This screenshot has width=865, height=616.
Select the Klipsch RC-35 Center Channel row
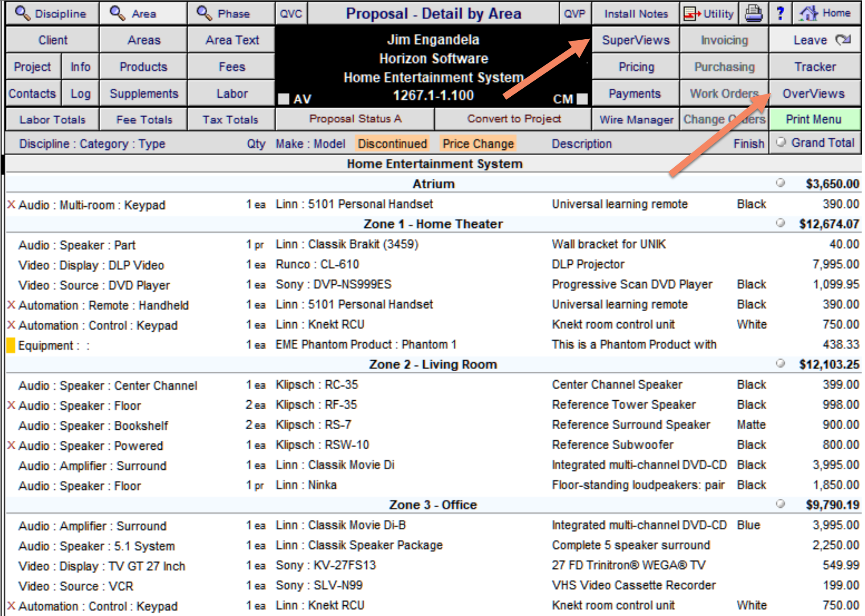coord(433,385)
